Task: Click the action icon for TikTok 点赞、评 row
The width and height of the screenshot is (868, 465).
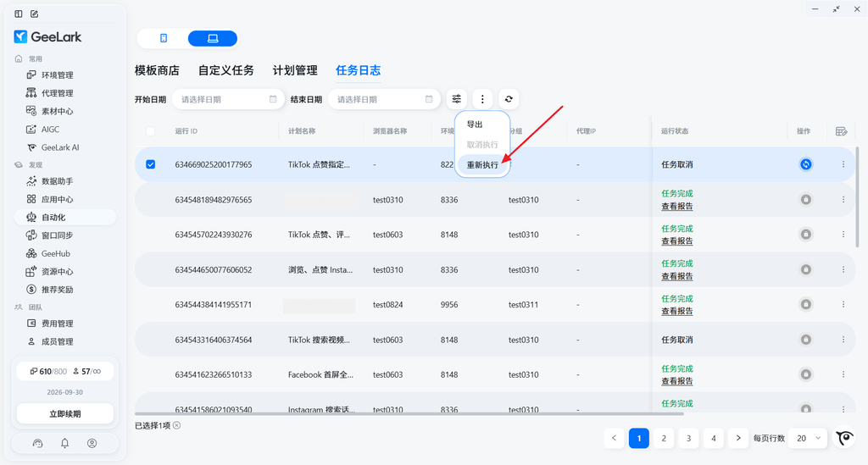Action: click(806, 235)
